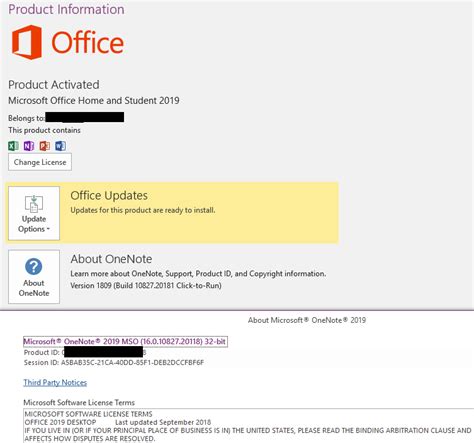Click the OneNote app icon
474x443 pixels.
[29, 146]
